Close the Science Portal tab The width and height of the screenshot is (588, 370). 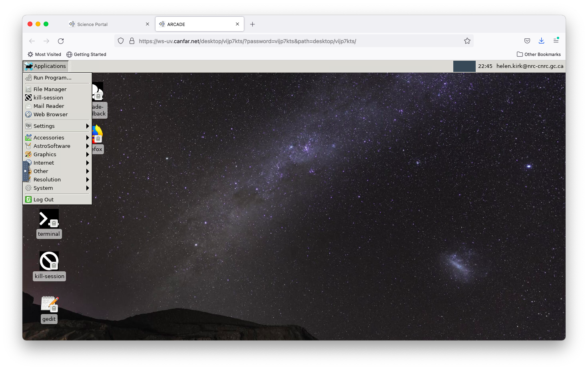(147, 24)
